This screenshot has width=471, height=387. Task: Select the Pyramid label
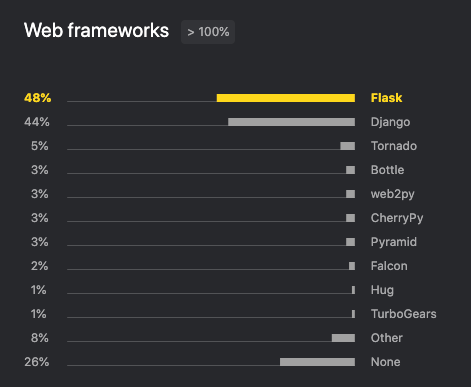tap(394, 242)
